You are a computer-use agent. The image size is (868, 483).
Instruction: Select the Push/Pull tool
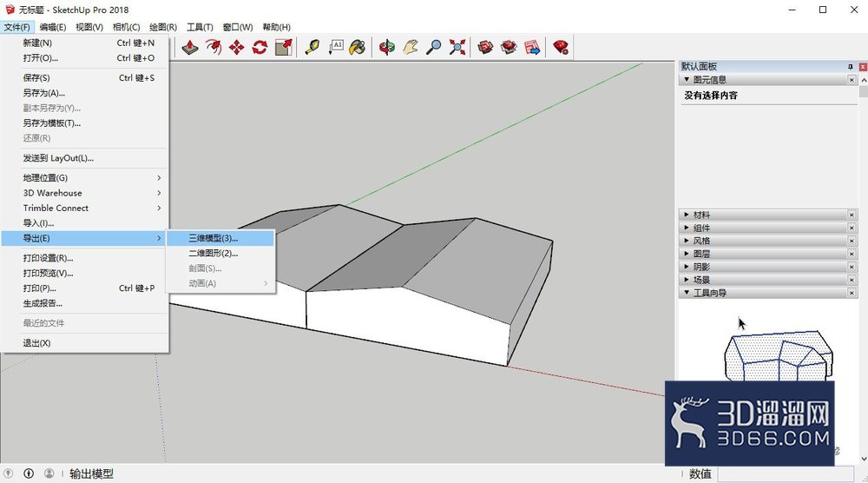tap(190, 47)
